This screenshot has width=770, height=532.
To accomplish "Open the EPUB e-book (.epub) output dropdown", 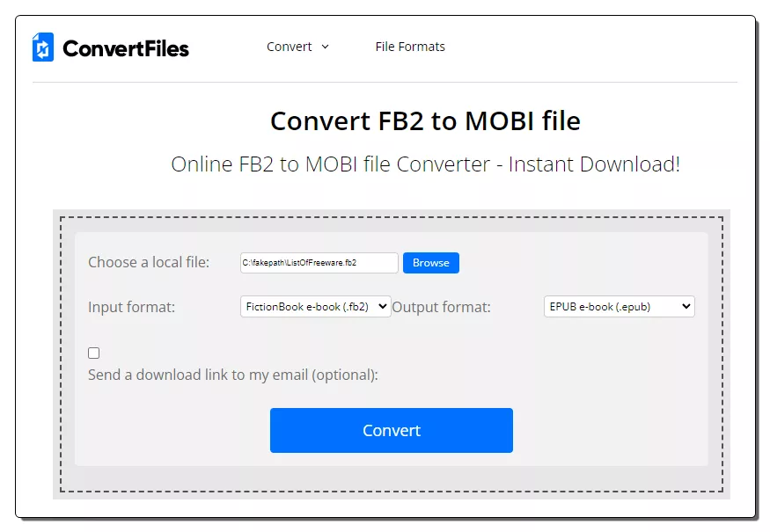I will 620,307.
